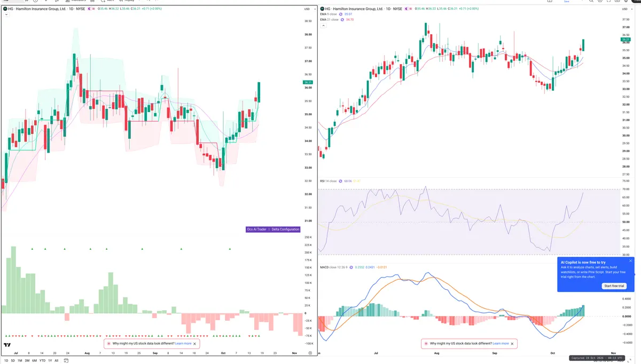Click the Start free trial button
This screenshot has width=641, height=364.
pos(614,286)
